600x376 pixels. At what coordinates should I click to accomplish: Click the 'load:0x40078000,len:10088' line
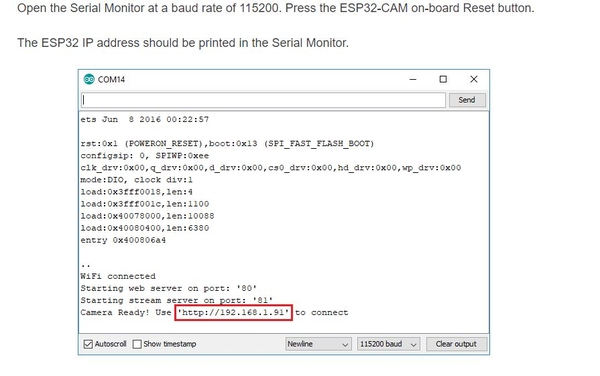pos(147,216)
